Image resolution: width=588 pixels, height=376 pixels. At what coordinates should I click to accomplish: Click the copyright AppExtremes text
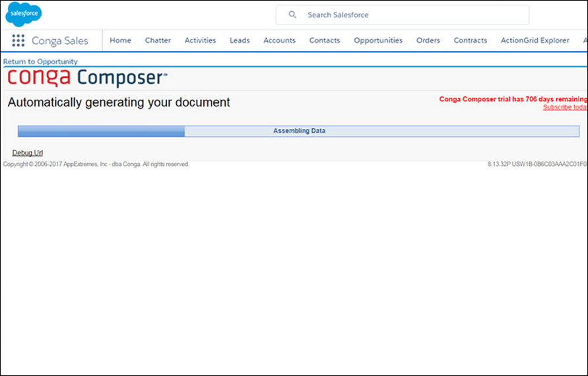[x=96, y=164]
